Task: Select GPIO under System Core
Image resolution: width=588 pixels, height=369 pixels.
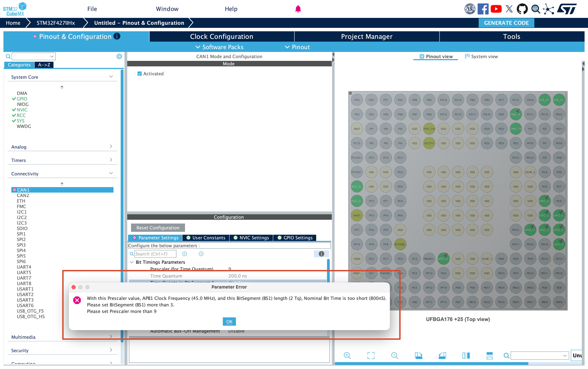Action: click(x=22, y=99)
